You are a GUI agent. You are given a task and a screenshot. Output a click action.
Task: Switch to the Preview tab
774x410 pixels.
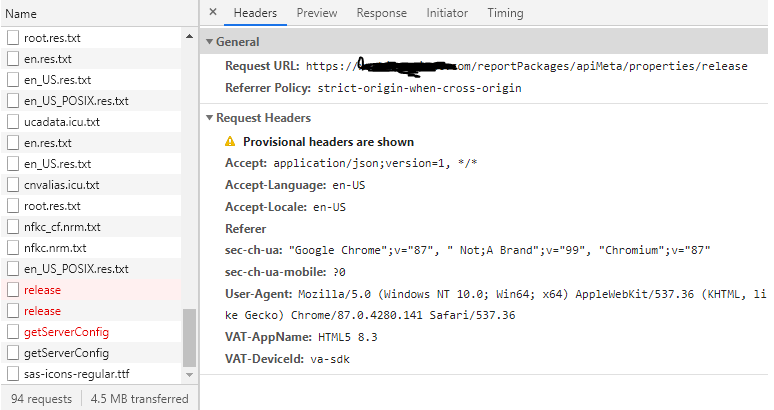pyautogui.click(x=316, y=13)
